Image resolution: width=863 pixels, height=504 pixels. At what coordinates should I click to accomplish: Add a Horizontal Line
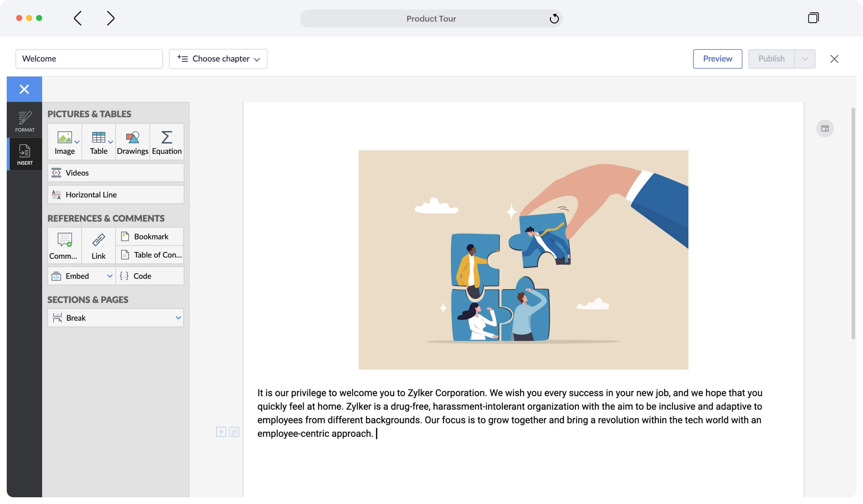[x=91, y=194]
